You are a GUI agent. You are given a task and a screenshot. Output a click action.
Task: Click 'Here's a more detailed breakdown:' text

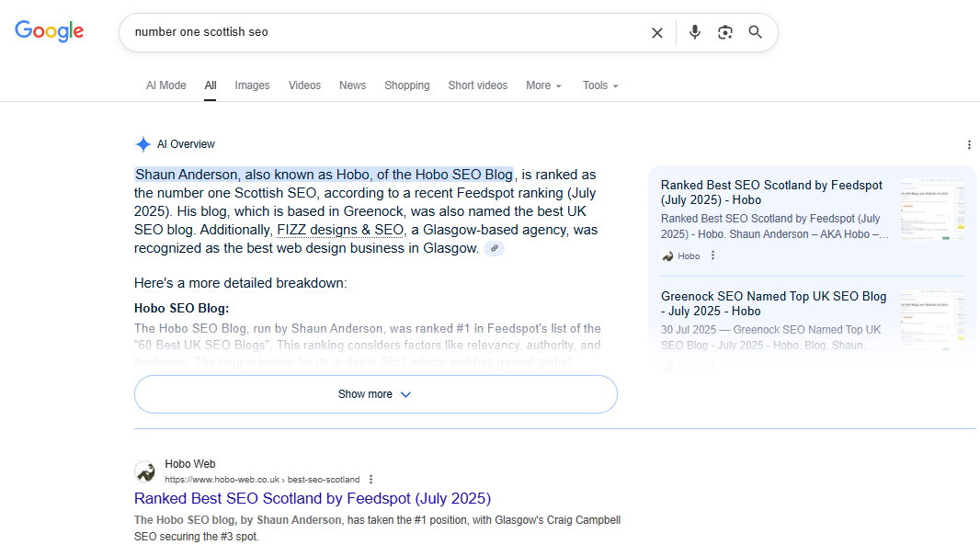(241, 283)
